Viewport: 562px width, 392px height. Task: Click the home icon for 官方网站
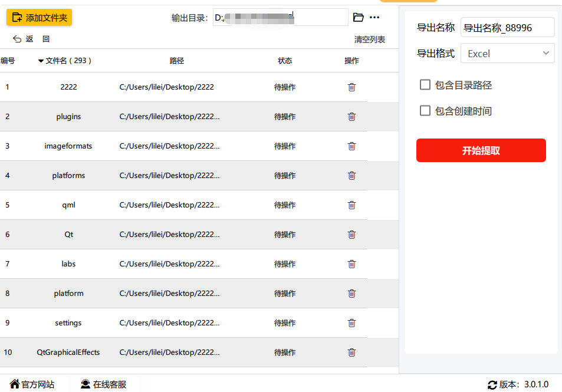point(15,384)
